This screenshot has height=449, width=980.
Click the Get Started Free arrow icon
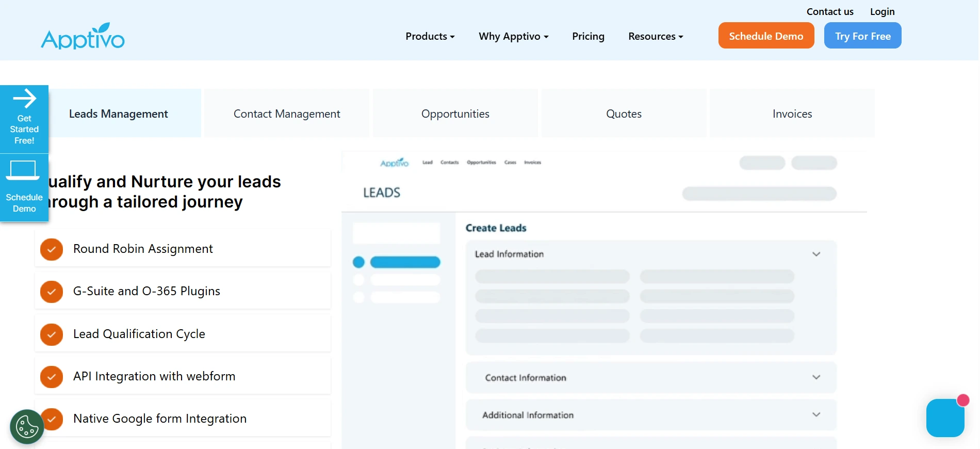click(x=24, y=98)
